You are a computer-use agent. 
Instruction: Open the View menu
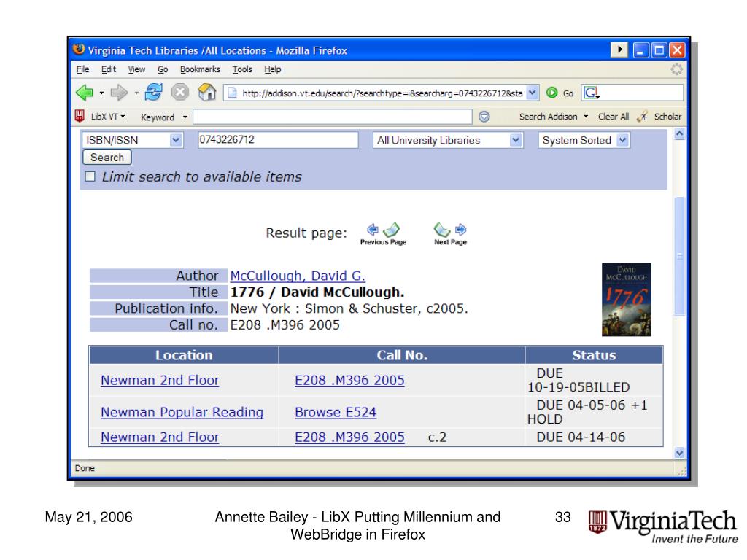(136, 69)
